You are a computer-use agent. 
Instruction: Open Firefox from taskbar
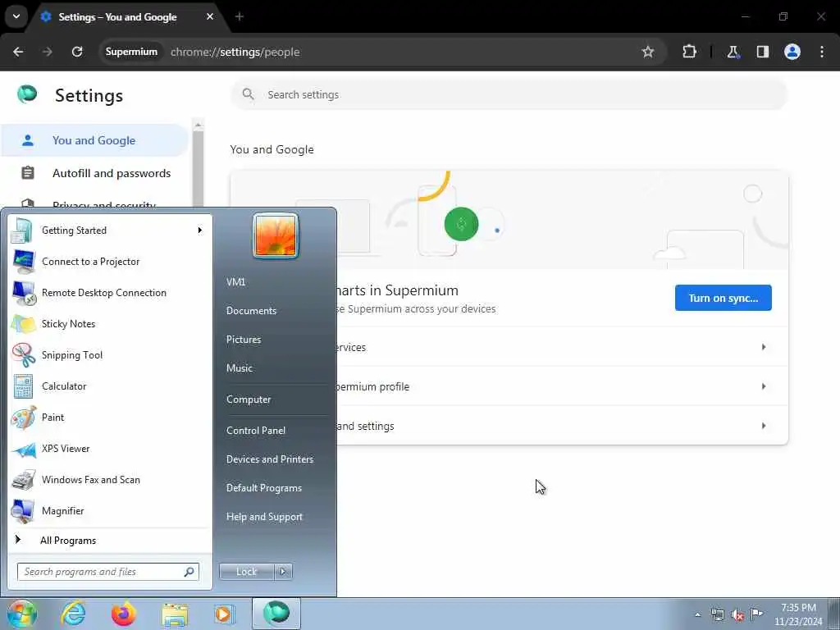[x=124, y=614]
